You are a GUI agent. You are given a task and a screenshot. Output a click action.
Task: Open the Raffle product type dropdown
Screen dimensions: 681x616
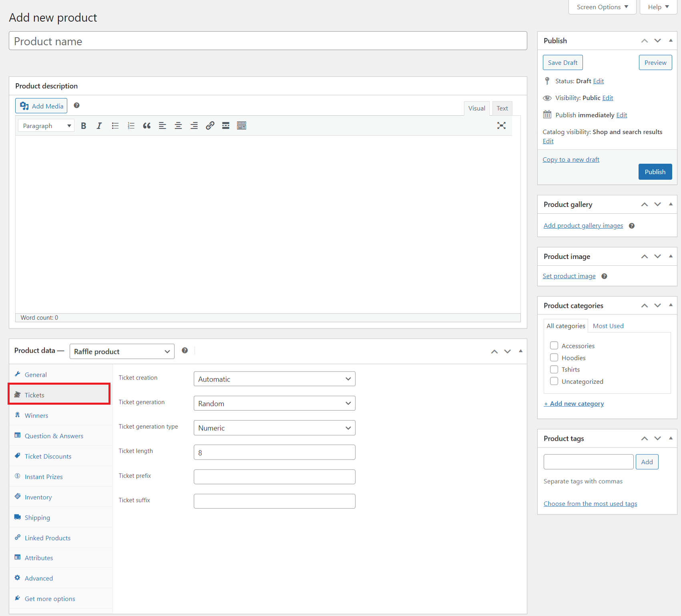pos(122,351)
